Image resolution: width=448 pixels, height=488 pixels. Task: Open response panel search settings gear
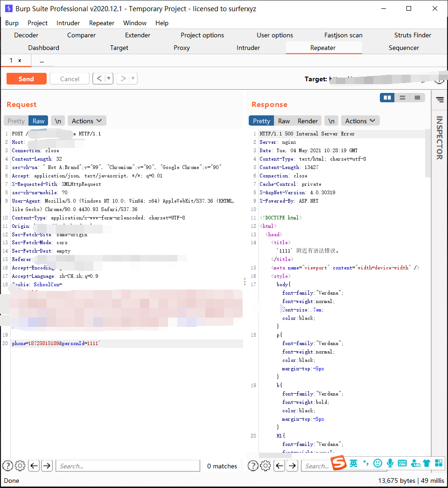point(266,466)
